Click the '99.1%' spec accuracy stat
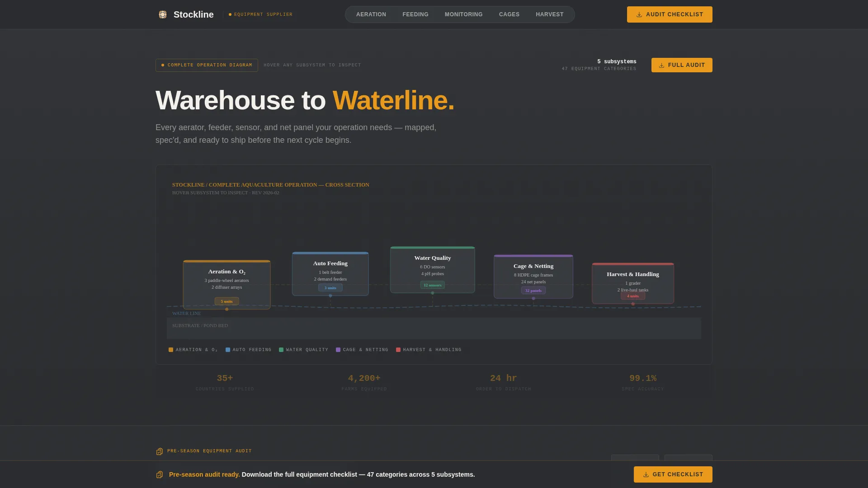 [643, 378]
